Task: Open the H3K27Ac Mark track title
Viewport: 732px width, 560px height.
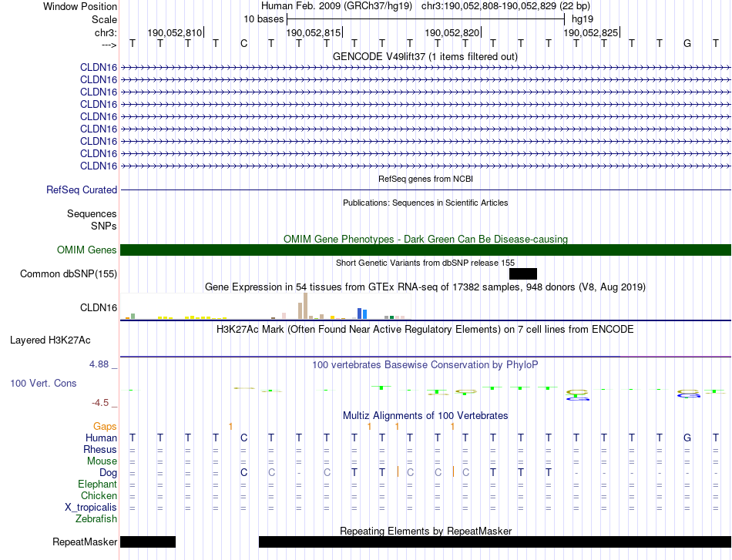Action: point(425,330)
